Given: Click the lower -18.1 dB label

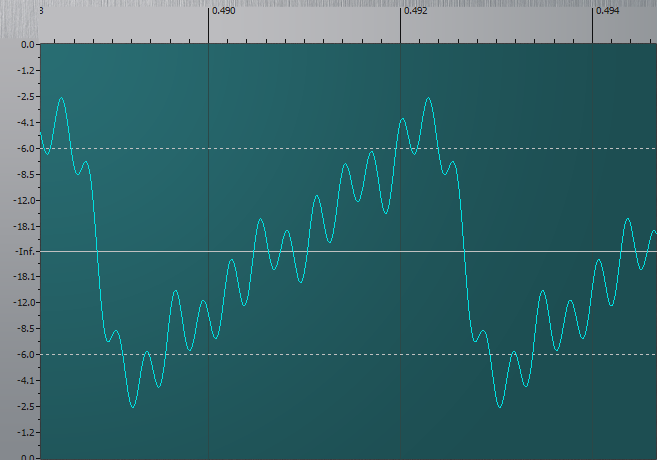Looking at the screenshot, I should [x=24, y=277].
